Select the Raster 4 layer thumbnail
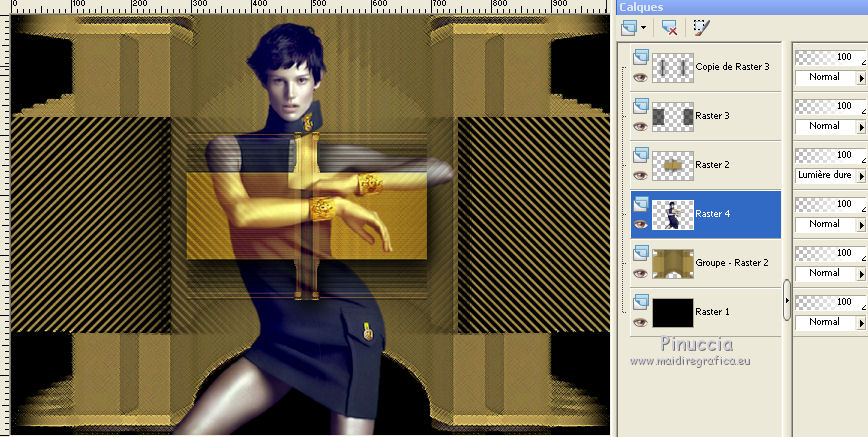This screenshot has height=437, width=868. [x=673, y=215]
